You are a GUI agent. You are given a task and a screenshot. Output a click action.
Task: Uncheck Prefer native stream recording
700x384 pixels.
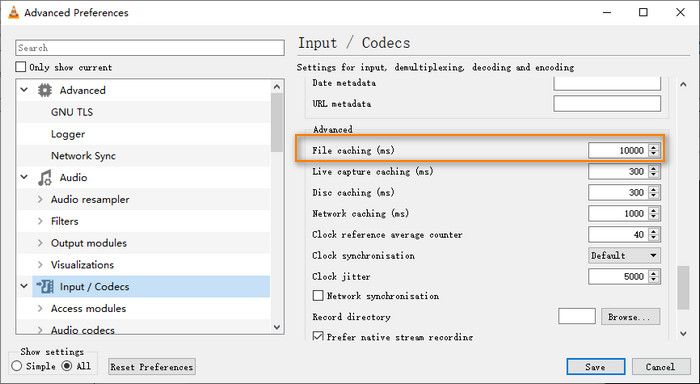point(318,336)
